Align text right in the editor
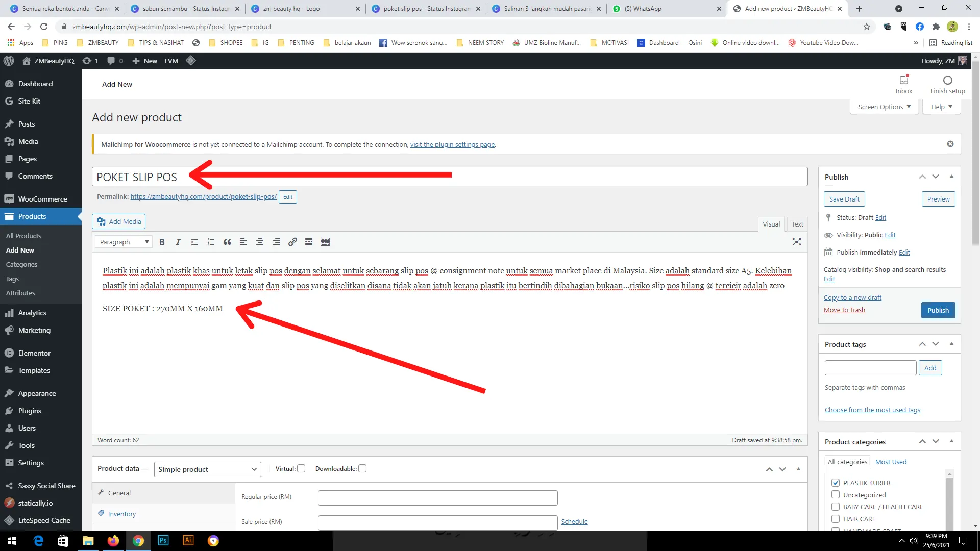Image resolution: width=980 pixels, height=551 pixels. 276,242
